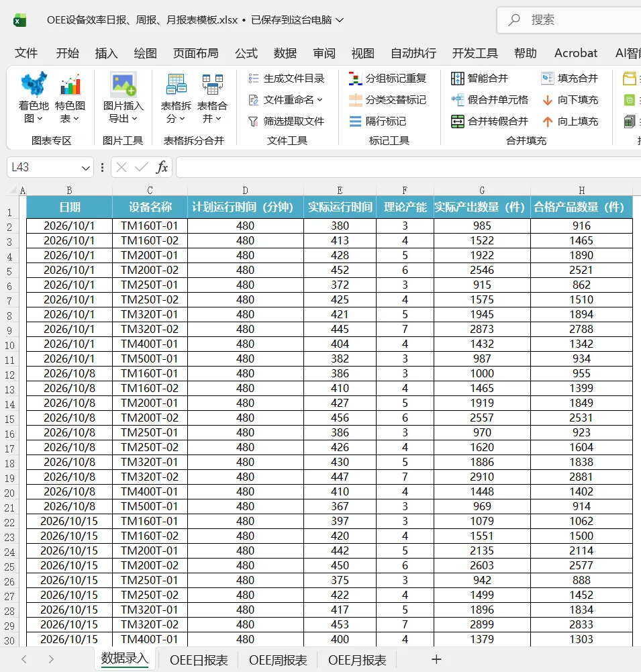Open the save-location dropdown after the file name
Screen dimensions: 641x672
pos(340,20)
